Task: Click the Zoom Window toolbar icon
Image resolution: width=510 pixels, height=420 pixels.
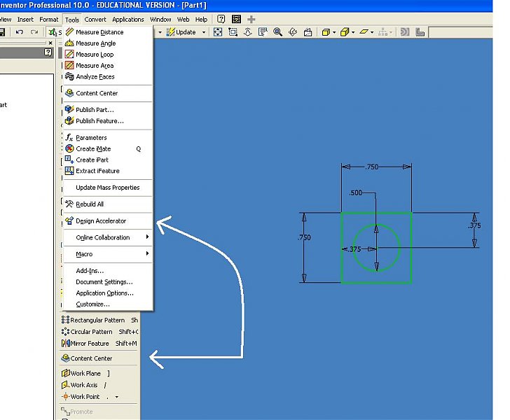Action: (233, 32)
